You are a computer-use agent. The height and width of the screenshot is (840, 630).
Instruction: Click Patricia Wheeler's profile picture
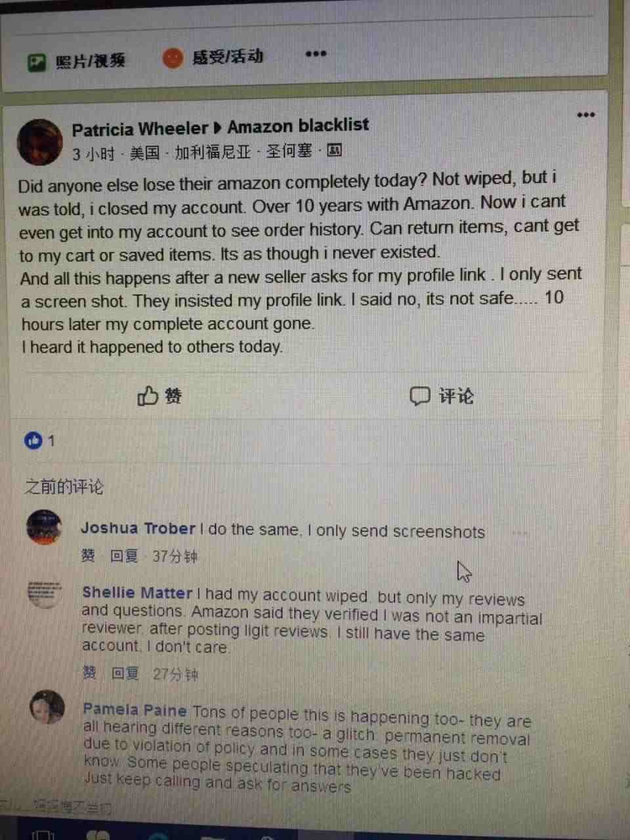click(39, 142)
